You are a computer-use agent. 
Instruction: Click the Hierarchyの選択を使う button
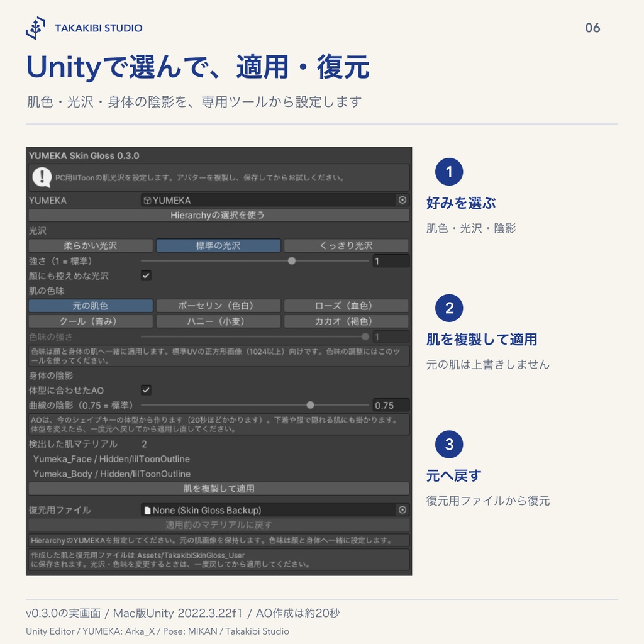coord(218,215)
